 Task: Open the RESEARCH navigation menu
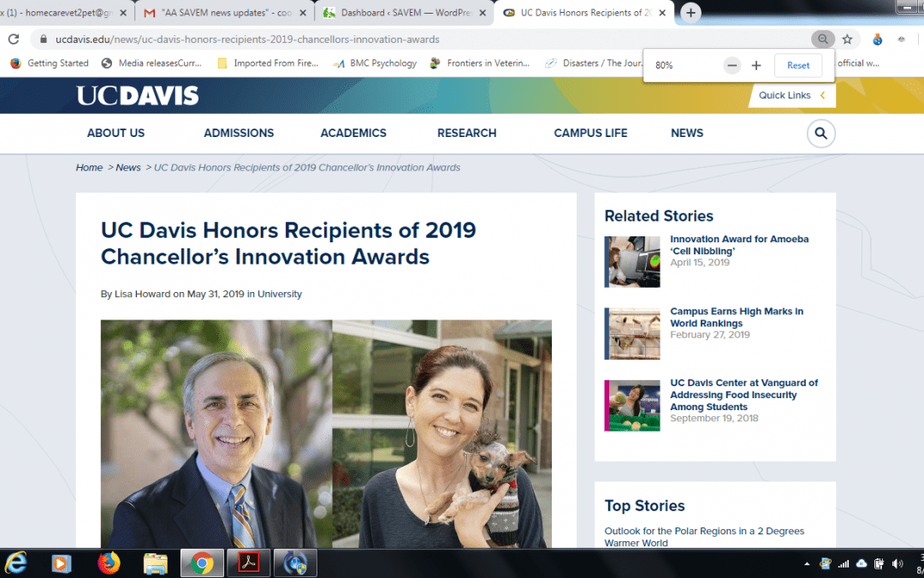(x=466, y=133)
